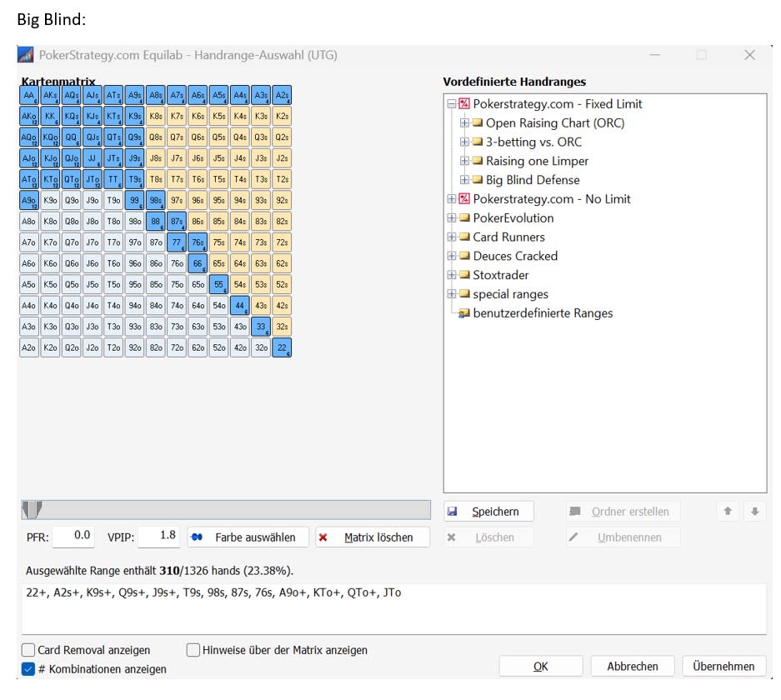Viewport: 781px width, 700px height.
Task: Click the red X icon of Matrix löschen
Action: point(323,537)
